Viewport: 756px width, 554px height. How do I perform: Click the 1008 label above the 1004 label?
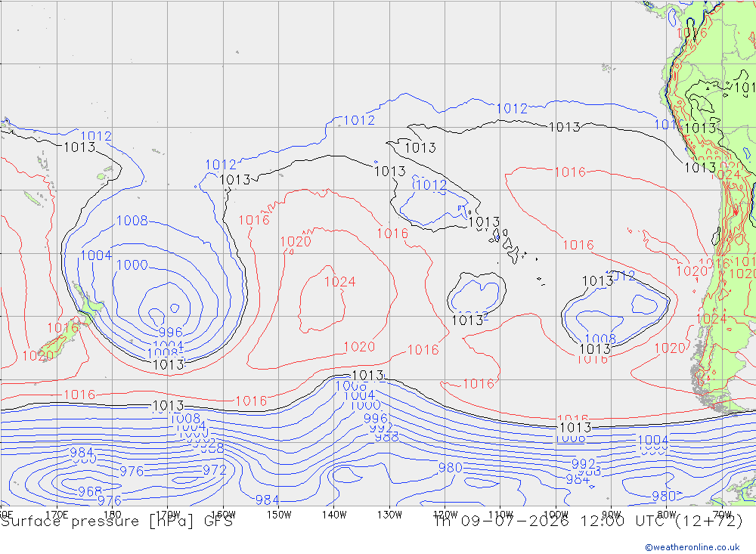132,221
